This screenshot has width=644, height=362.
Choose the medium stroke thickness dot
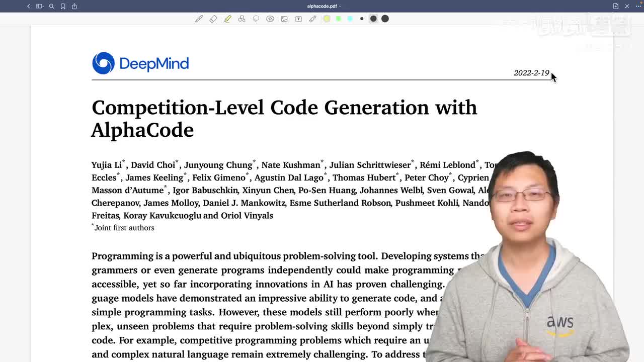click(x=373, y=19)
